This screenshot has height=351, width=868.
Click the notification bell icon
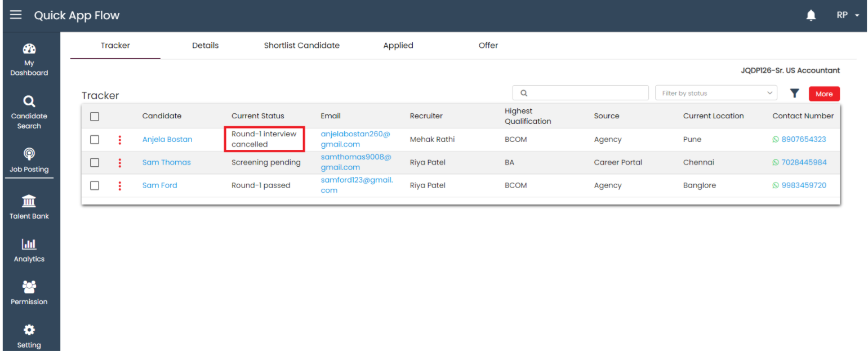811,16
